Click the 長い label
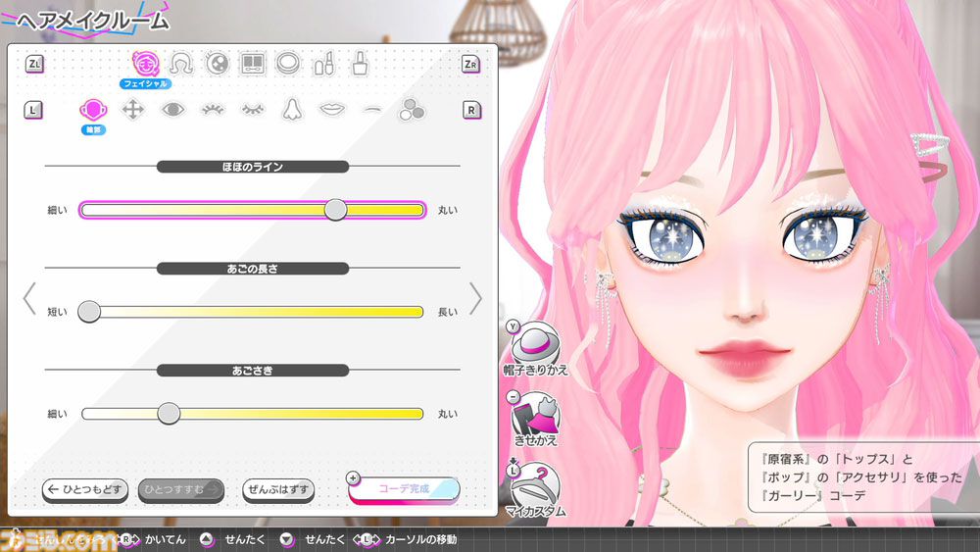This screenshot has width=980, height=552. click(x=448, y=312)
